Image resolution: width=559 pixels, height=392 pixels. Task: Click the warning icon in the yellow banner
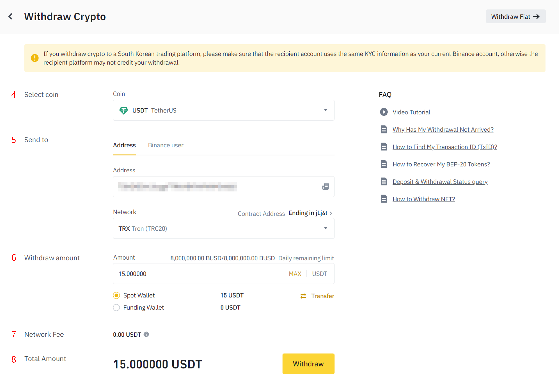tap(35, 58)
